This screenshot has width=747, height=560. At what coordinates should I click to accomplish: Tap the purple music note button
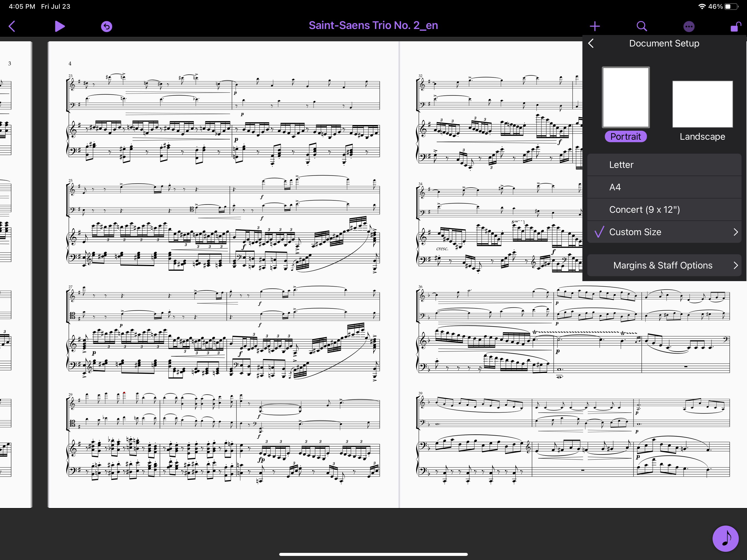(x=725, y=538)
